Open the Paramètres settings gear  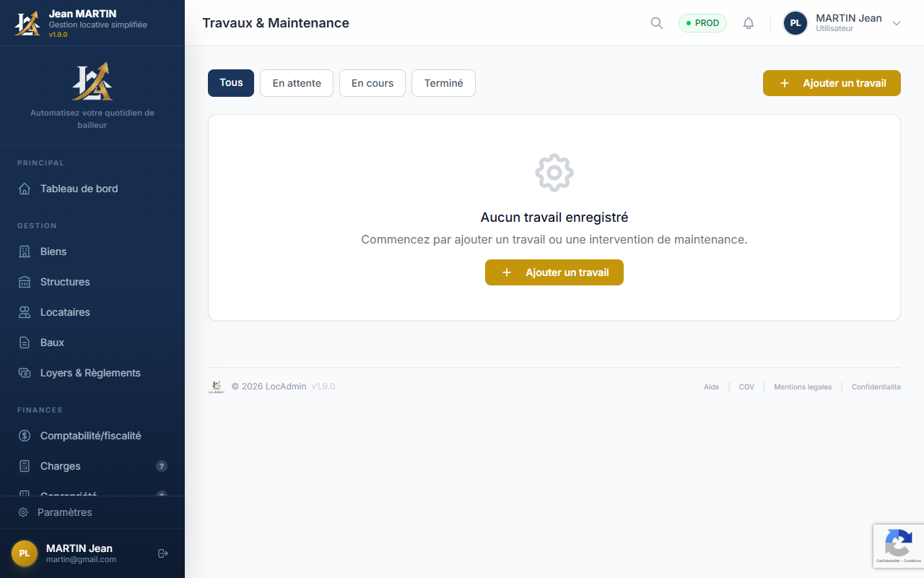point(25,512)
